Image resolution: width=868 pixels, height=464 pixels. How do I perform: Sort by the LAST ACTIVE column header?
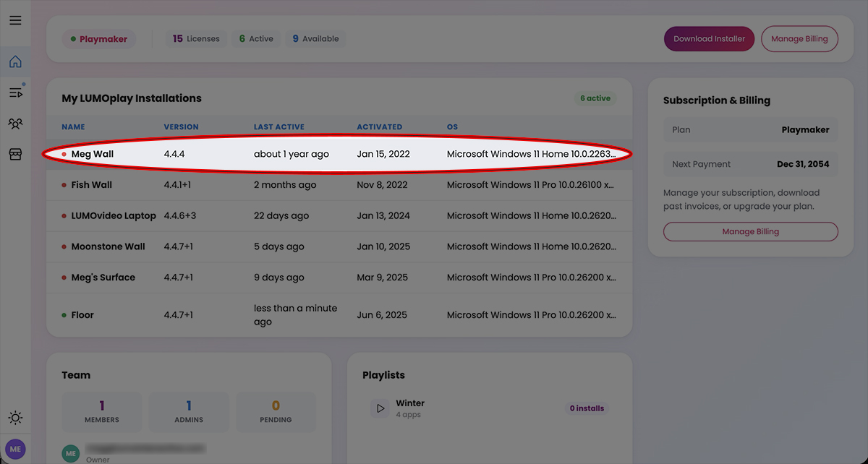pyautogui.click(x=278, y=126)
